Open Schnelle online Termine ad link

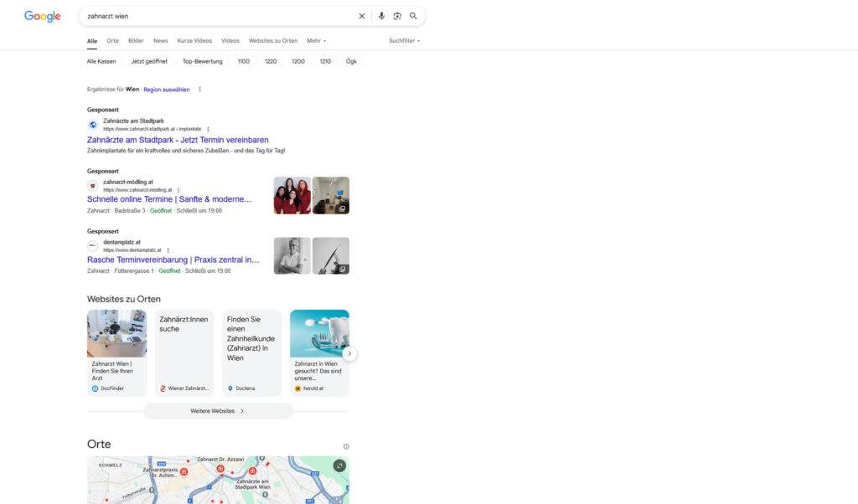tap(169, 199)
